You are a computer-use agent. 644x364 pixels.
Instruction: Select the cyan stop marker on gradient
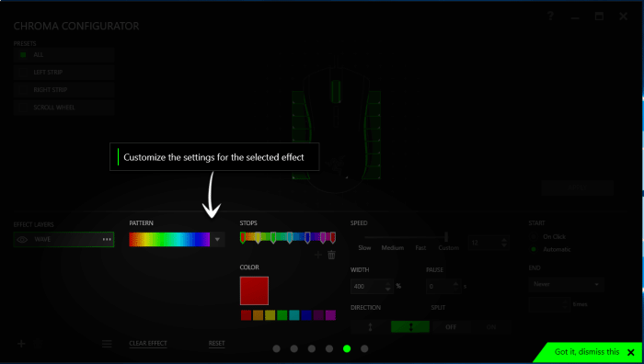(x=290, y=237)
